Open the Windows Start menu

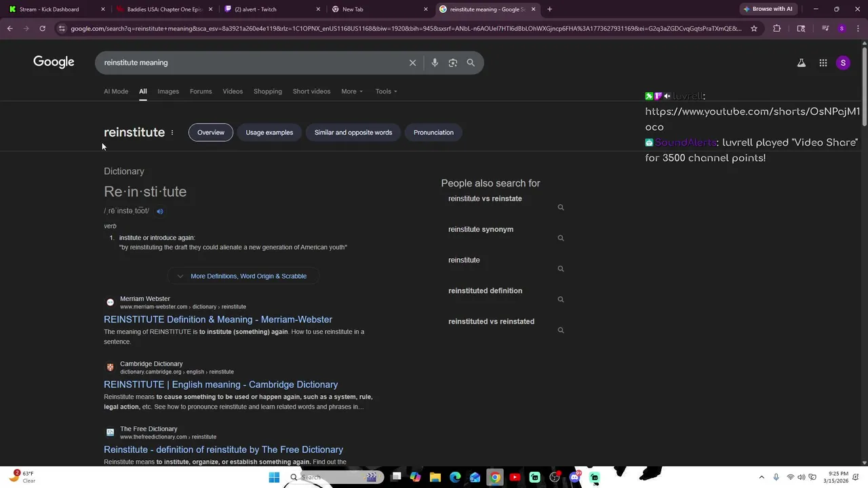click(274, 477)
